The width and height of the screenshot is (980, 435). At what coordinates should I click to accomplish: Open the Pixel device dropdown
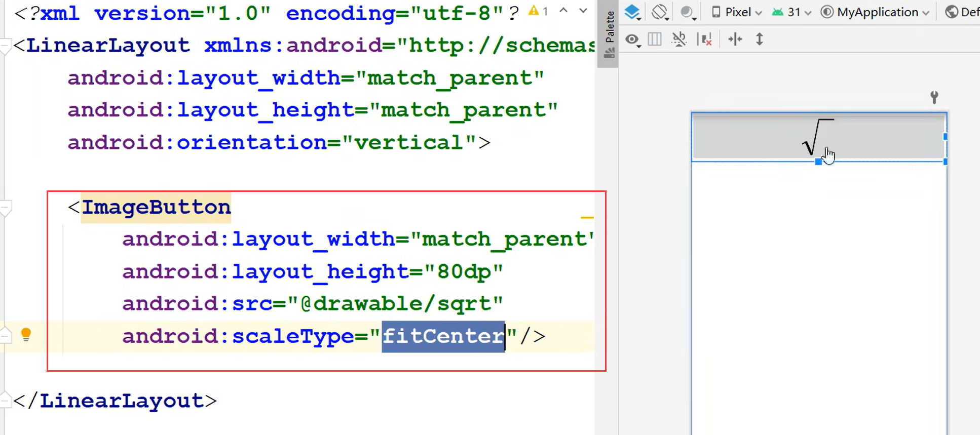(x=737, y=12)
